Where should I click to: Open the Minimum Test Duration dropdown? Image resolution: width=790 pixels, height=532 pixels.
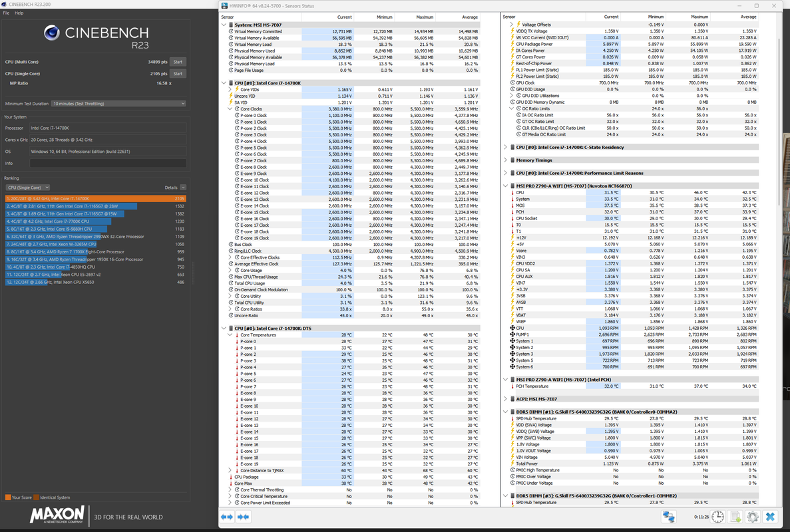tap(119, 104)
